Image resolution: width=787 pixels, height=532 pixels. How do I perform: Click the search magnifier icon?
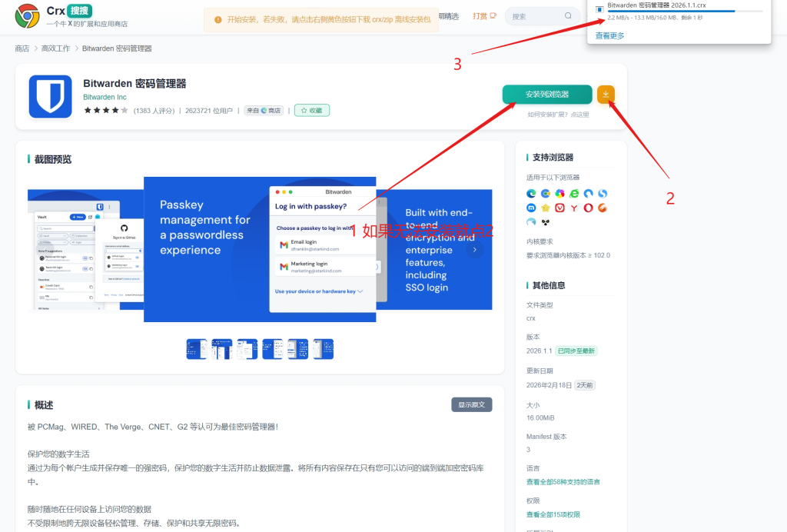pos(569,16)
